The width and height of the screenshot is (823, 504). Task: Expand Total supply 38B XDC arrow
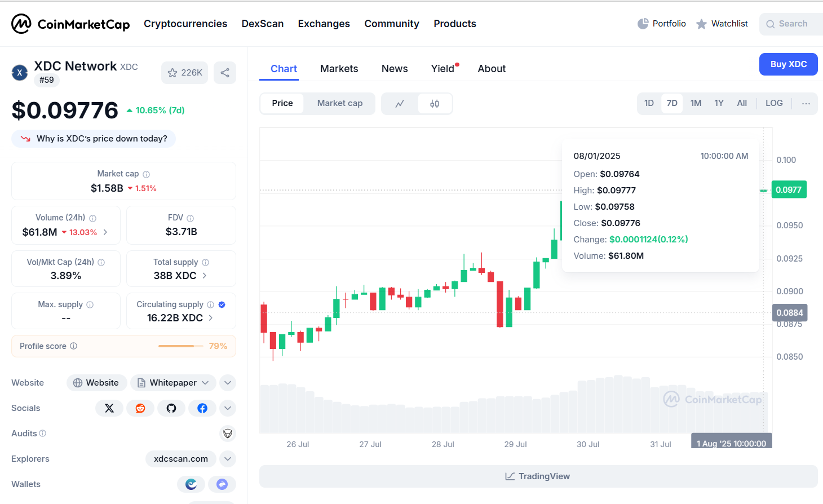click(205, 276)
